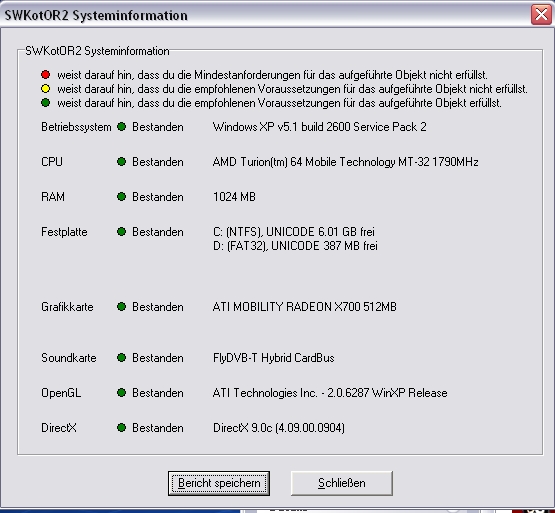Image resolution: width=555 pixels, height=513 pixels.
Task: Click the green status dot for DirectX
Action: tap(121, 428)
